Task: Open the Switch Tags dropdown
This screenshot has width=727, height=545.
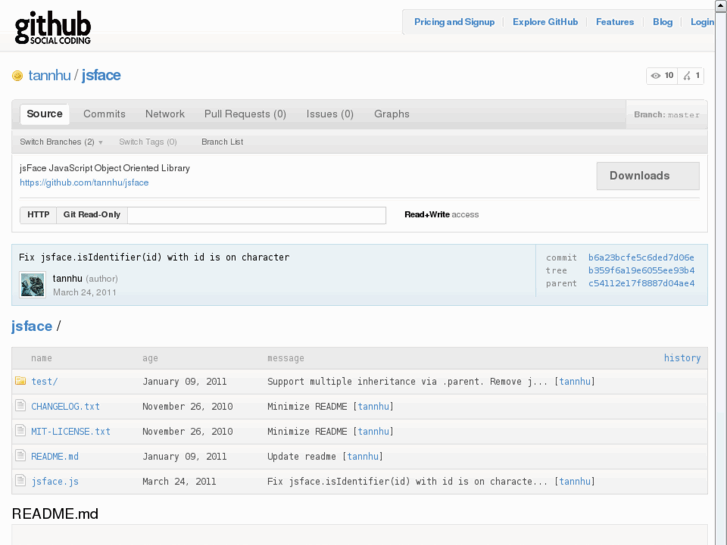Action: [x=147, y=142]
